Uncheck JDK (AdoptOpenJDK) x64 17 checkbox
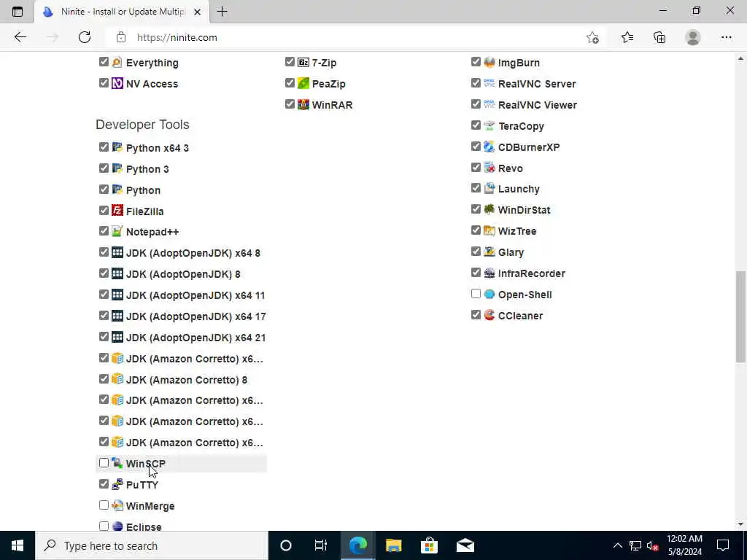 pyautogui.click(x=104, y=316)
